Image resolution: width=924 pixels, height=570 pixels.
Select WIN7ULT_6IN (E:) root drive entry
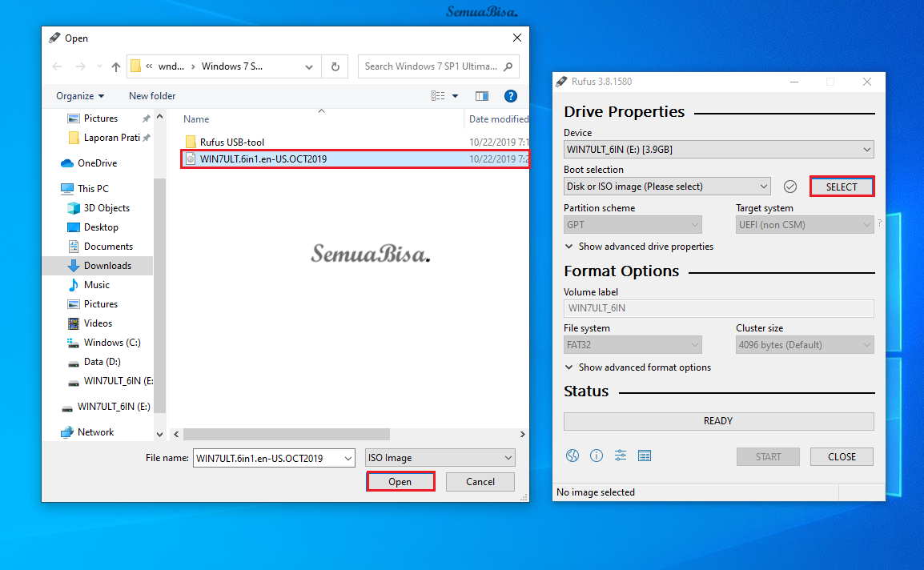(106, 407)
